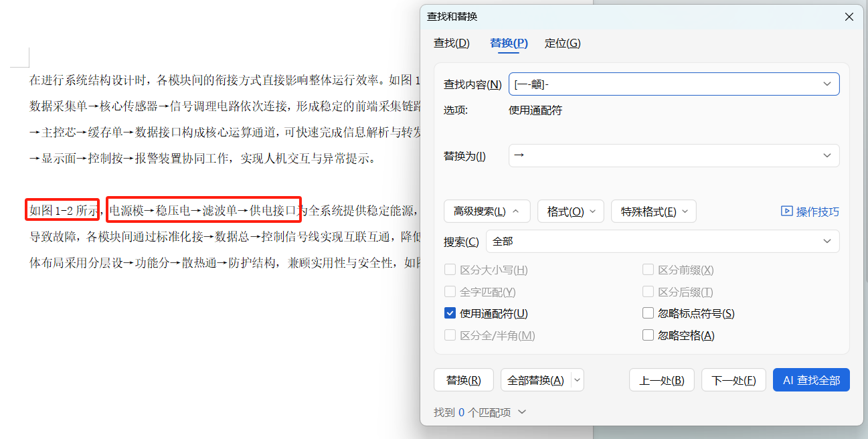Disable the 使用通配符(U) checkbox
The height and width of the screenshot is (439, 868).
(x=449, y=313)
